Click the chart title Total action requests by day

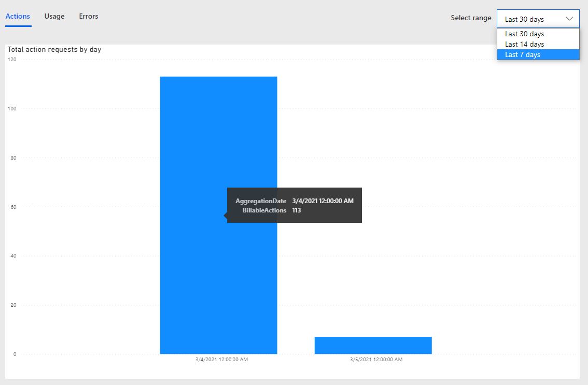pyautogui.click(x=54, y=49)
